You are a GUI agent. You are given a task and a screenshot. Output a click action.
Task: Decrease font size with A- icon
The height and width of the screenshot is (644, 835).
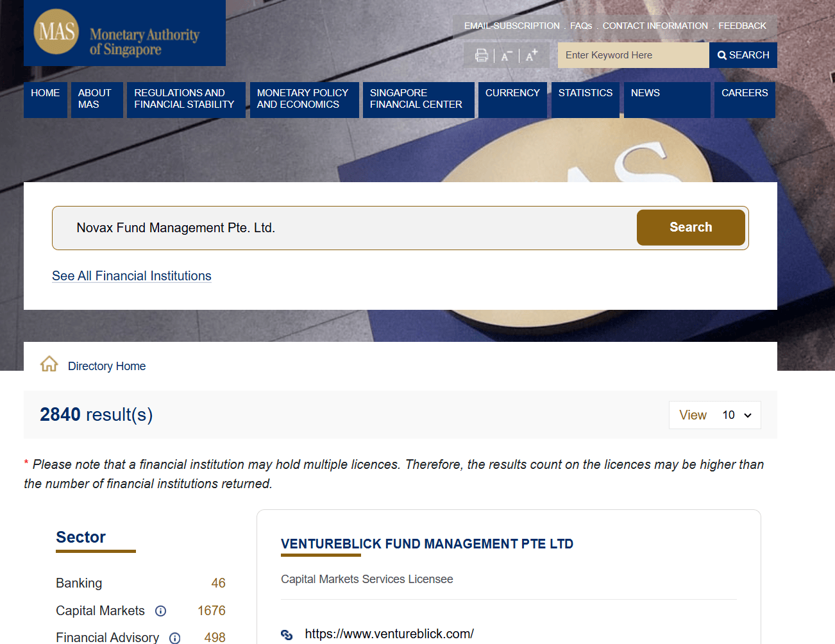(507, 56)
